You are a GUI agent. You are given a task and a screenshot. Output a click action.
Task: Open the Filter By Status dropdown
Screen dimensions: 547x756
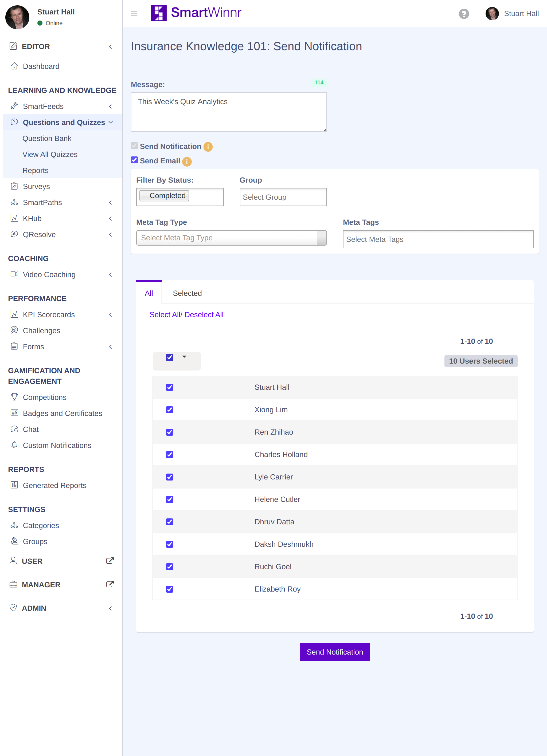pos(180,197)
